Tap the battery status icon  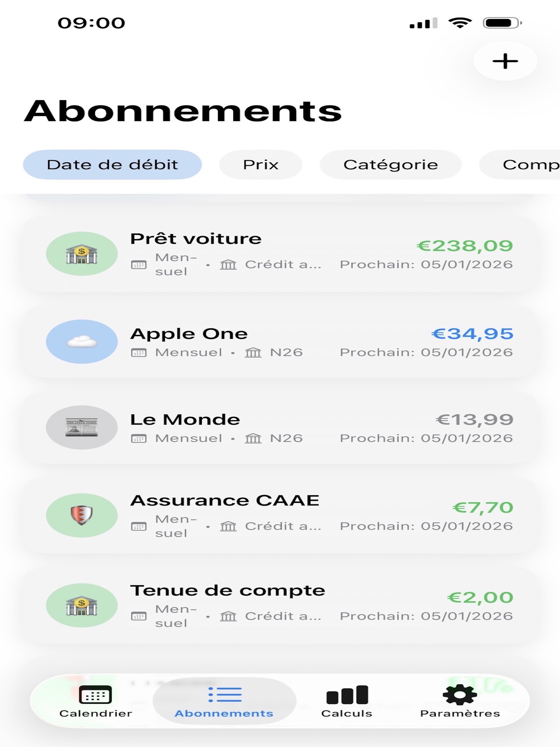click(x=502, y=23)
